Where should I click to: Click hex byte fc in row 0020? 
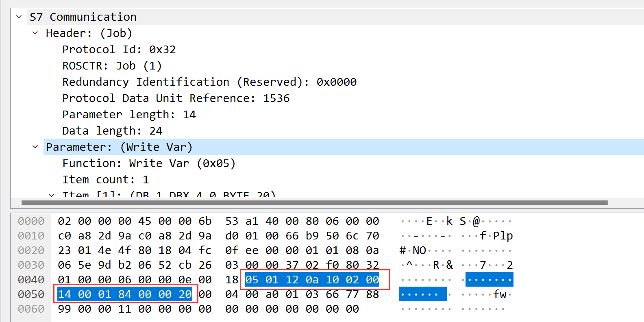coord(205,250)
